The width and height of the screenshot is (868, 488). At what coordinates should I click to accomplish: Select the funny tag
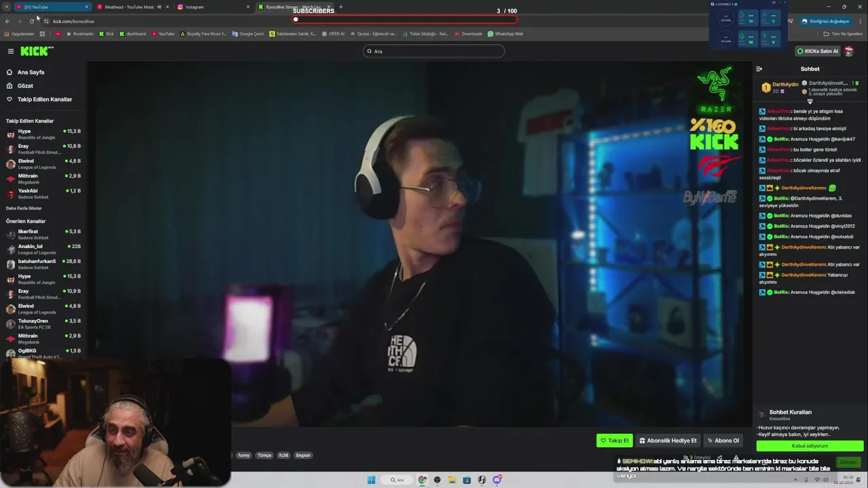[243, 455]
